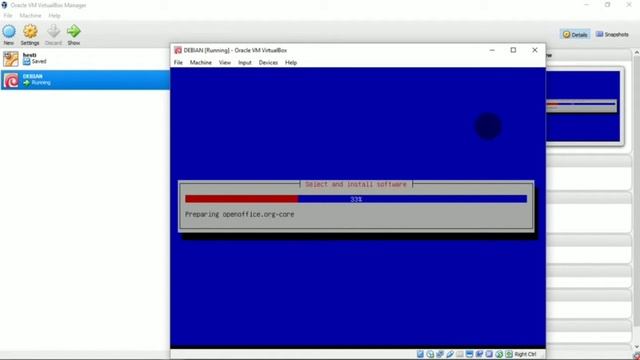640x360 pixels.
Task: Maximize the DEBIAN VM window
Action: click(513, 50)
